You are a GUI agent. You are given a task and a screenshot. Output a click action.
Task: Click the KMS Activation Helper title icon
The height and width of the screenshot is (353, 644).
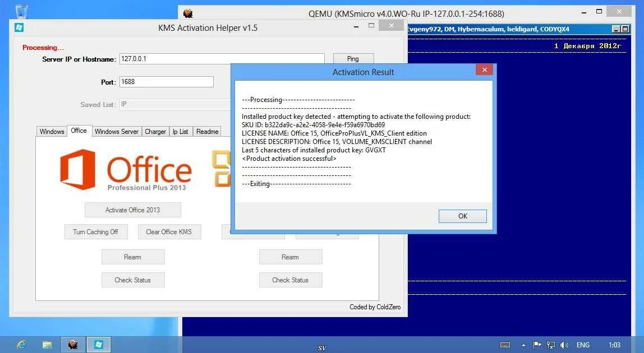(19, 27)
